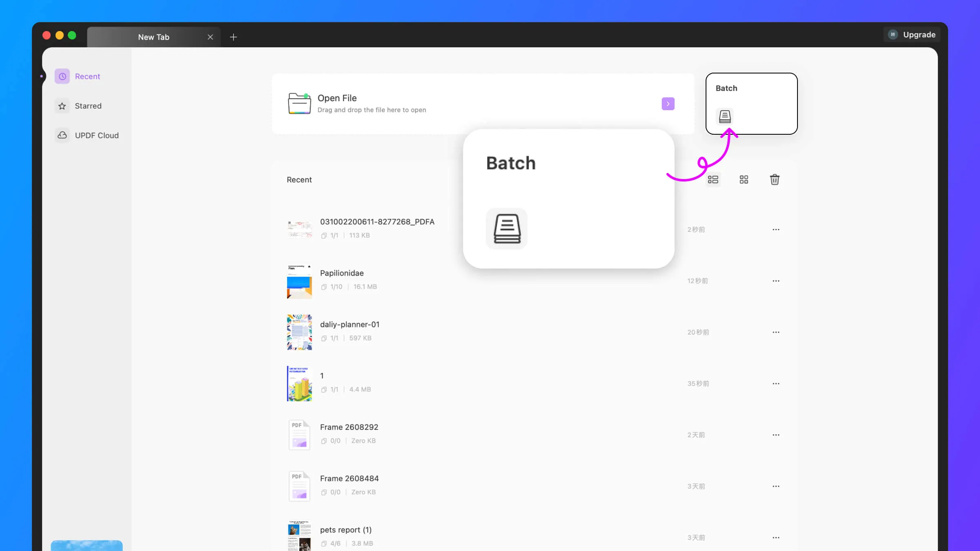Screen dimensions: 980x551
Task: Expand options for daliy-planner-01 file
Action: (x=775, y=332)
